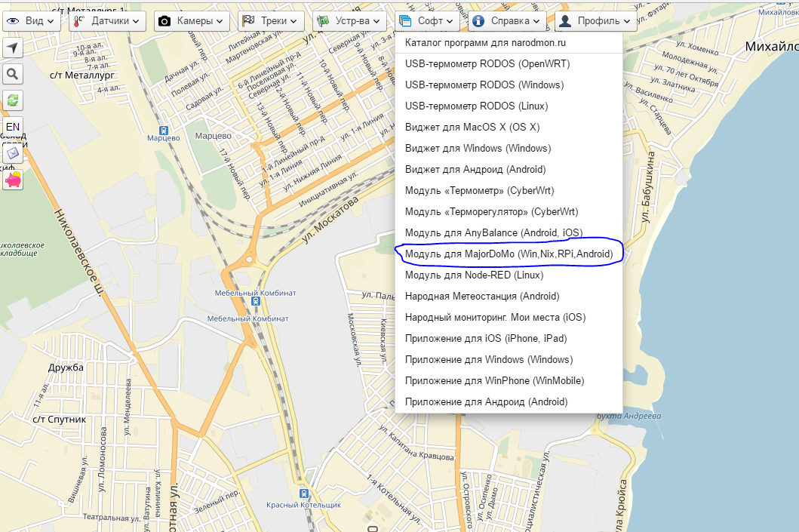Click the green refresh icon

(13, 100)
